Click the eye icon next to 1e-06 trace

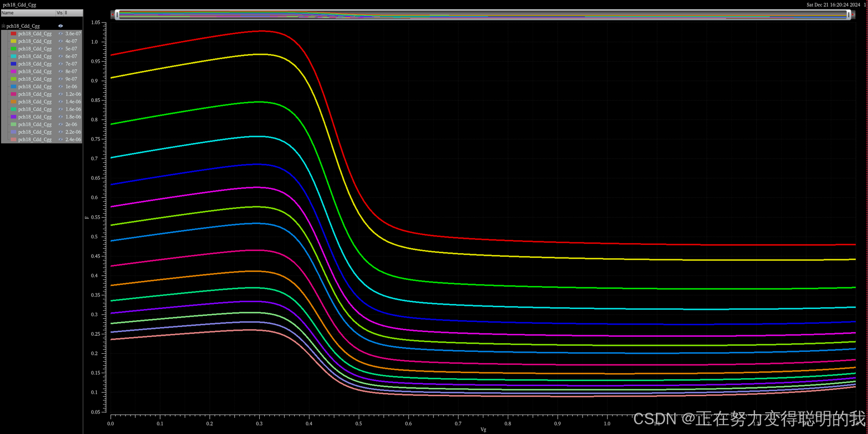[x=60, y=86]
